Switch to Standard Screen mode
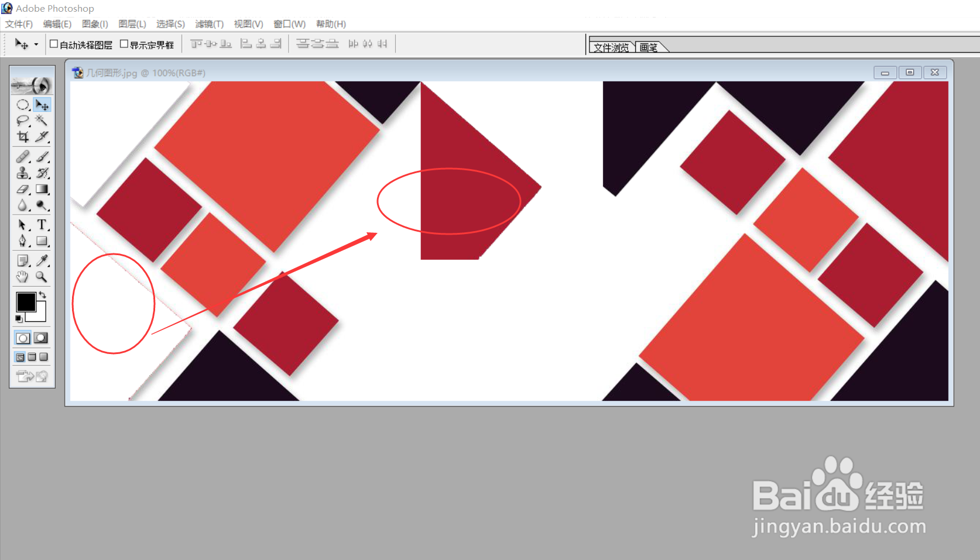The image size is (980, 560). tap(20, 357)
